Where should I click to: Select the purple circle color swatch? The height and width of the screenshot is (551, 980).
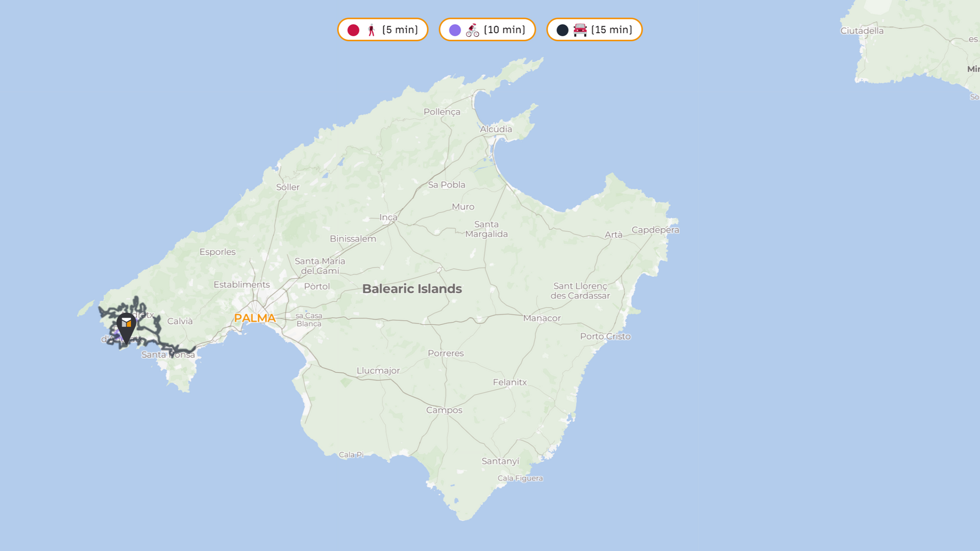[x=455, y=30]
